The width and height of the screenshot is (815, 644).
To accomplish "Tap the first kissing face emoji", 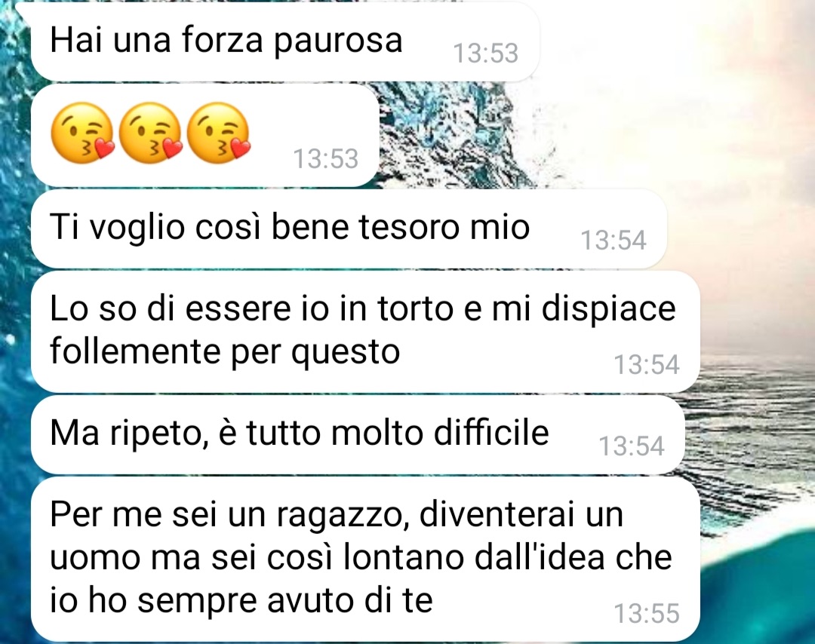I will click(x=82, y=133).
